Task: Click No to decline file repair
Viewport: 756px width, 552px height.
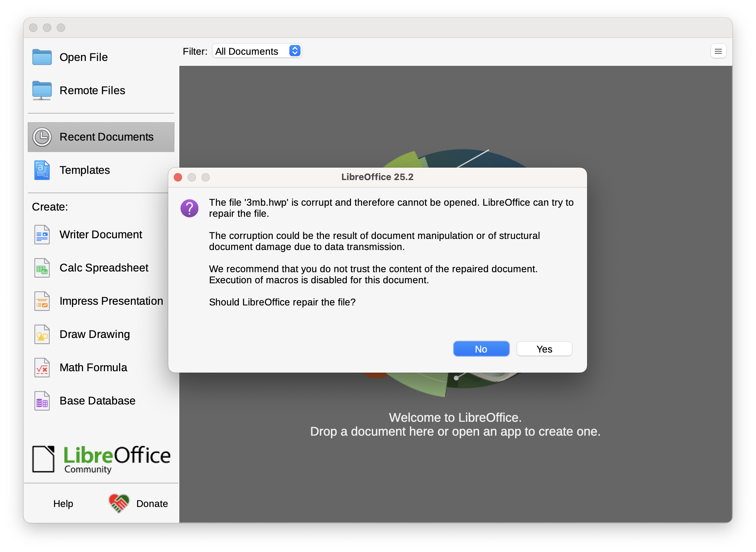Action: coord(481,349)
